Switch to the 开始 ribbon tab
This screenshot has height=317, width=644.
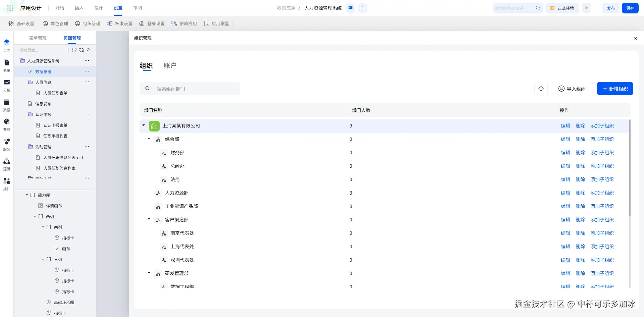click(60, 8)
